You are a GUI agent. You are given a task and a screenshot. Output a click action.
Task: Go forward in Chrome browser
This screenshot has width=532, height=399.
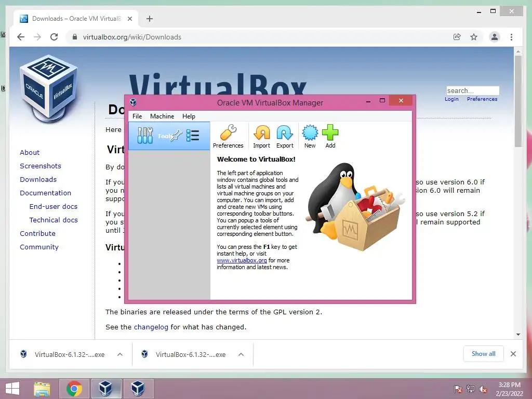point(37,37)
